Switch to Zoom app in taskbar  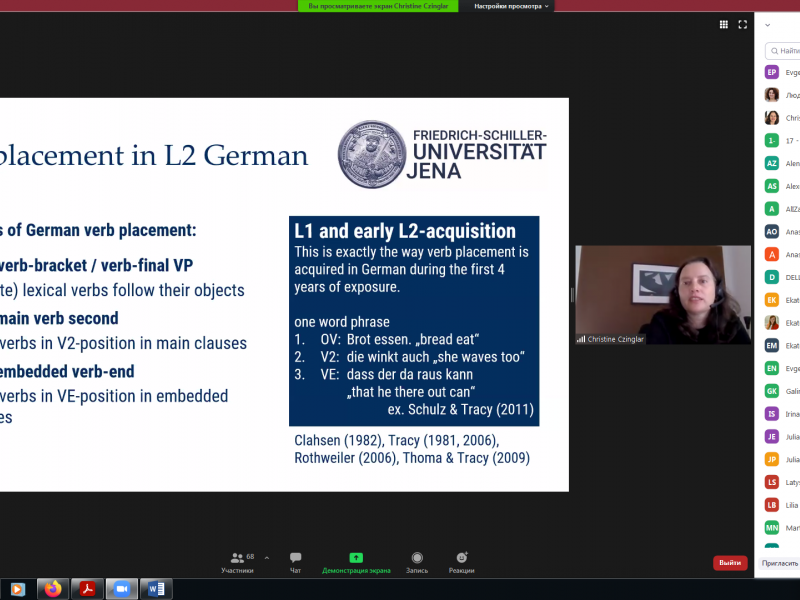pos(121,589)
